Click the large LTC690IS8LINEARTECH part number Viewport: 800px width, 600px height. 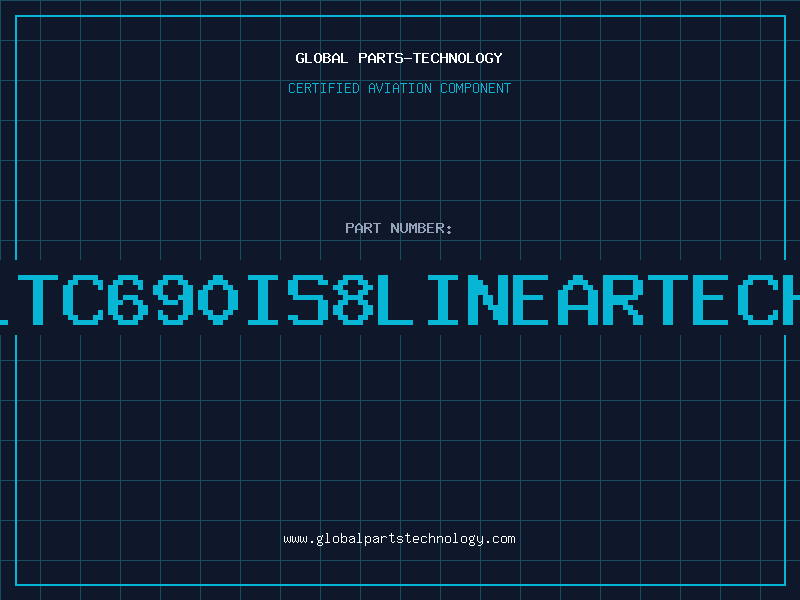point(400,299)
